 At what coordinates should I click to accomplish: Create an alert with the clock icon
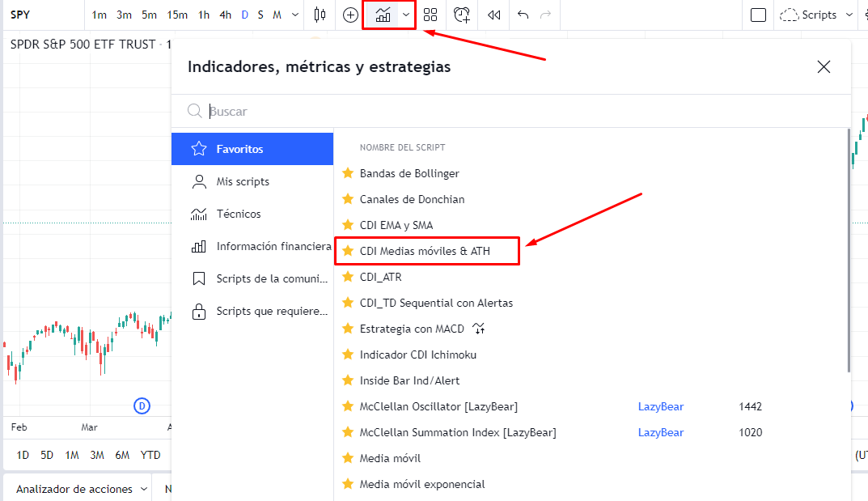[462, 15]
